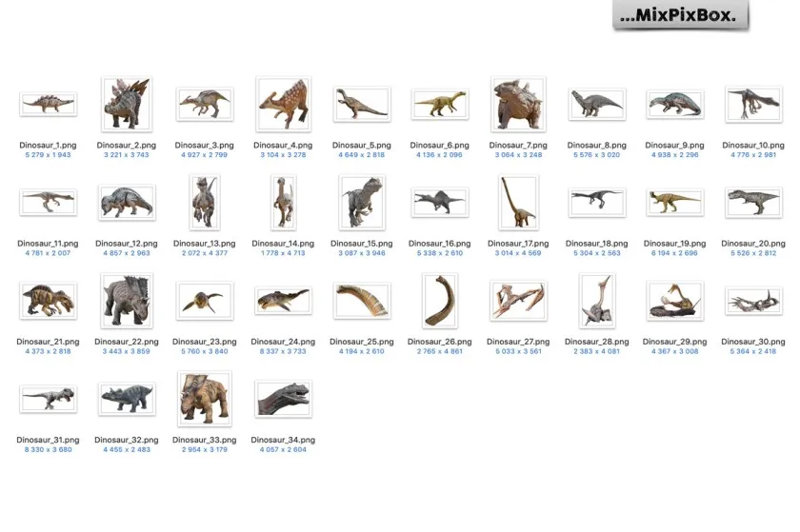Click the Dinosaur_20.png T-rex thumbnail
800x532 pixels.
(751, 202)
